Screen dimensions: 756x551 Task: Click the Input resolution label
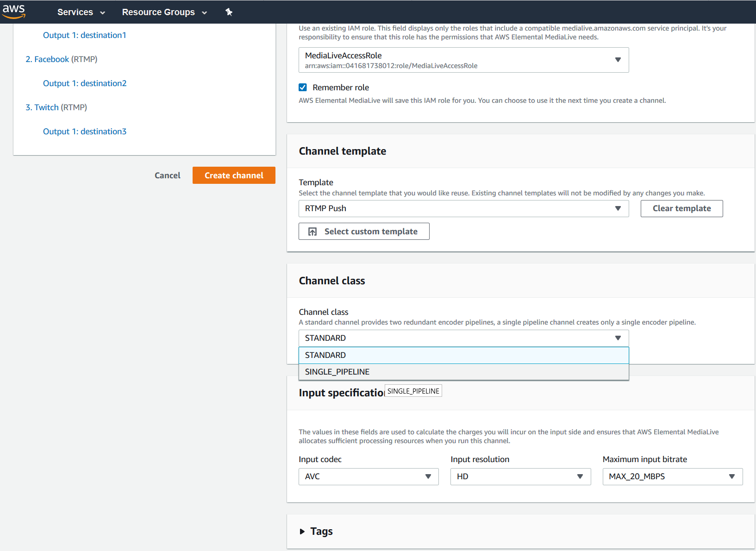[x=480, y=459]
